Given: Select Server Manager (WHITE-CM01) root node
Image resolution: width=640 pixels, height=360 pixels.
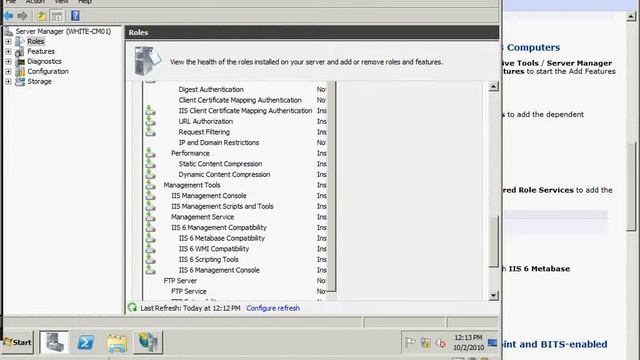Looking at the screenshot, I should [63, 31].
